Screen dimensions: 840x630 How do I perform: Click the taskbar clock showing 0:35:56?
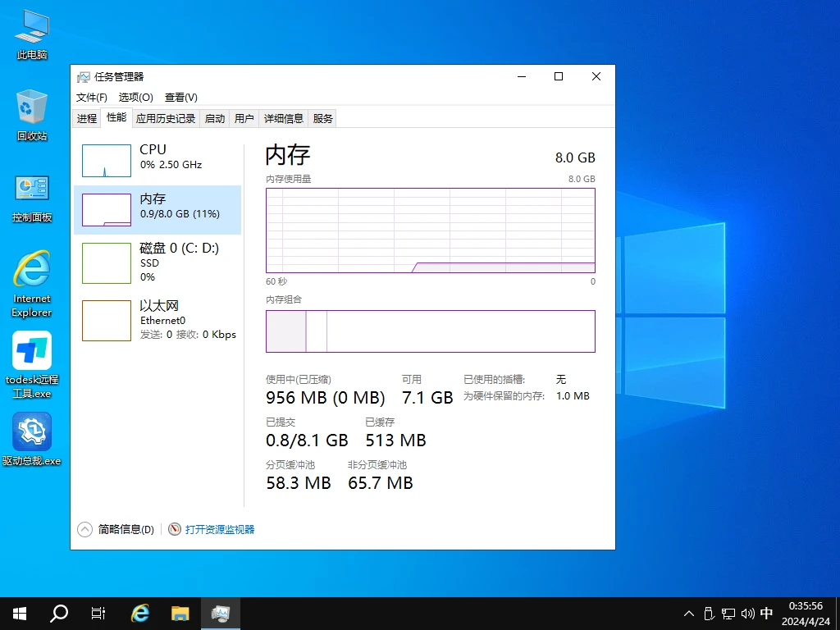point(806,614)
